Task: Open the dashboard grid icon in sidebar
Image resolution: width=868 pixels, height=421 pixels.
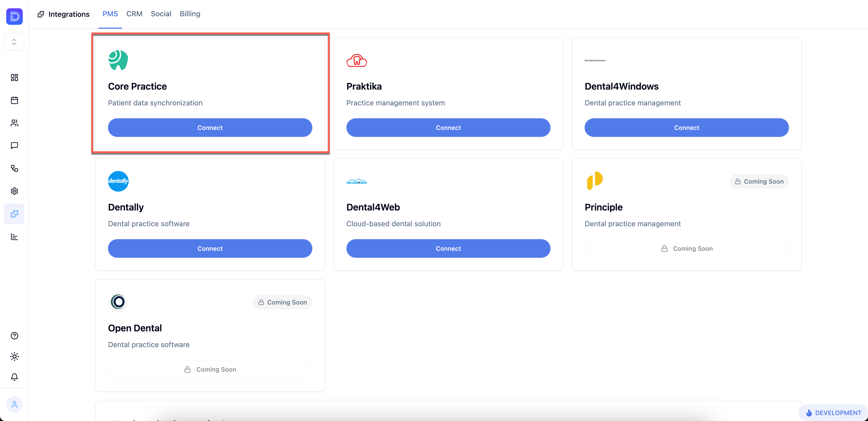Action: 14,77
